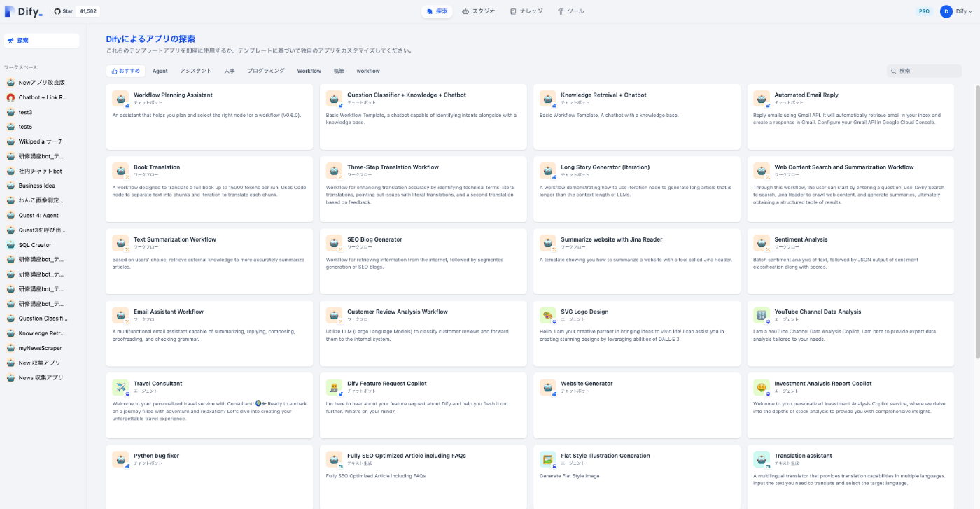Open Knowledge Retr... workspace app
Viewport: 980px width, 509px height.
pos(41,333)
